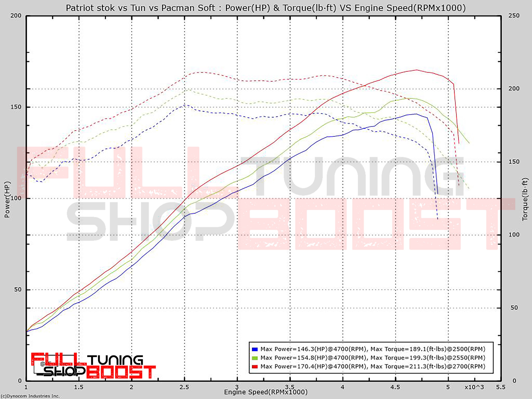Click the Dynocom Industries Inc. copyright text

[x=30, y=396]
